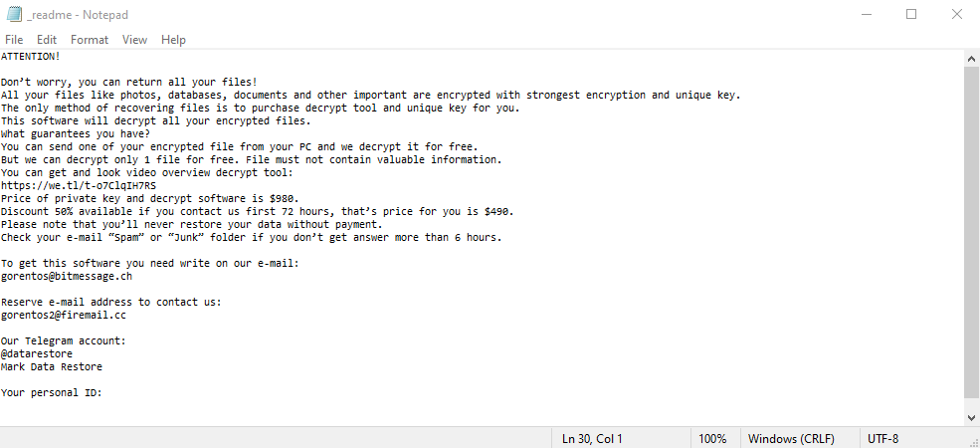The image size is (980, 448).
Task: Minimize the Notepad window
Action: 866,14
